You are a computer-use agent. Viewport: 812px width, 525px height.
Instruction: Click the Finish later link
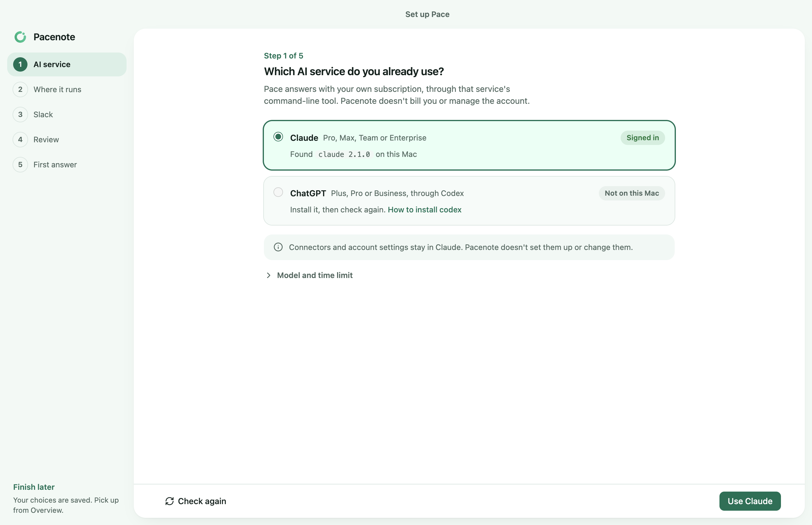coord(34,487)
